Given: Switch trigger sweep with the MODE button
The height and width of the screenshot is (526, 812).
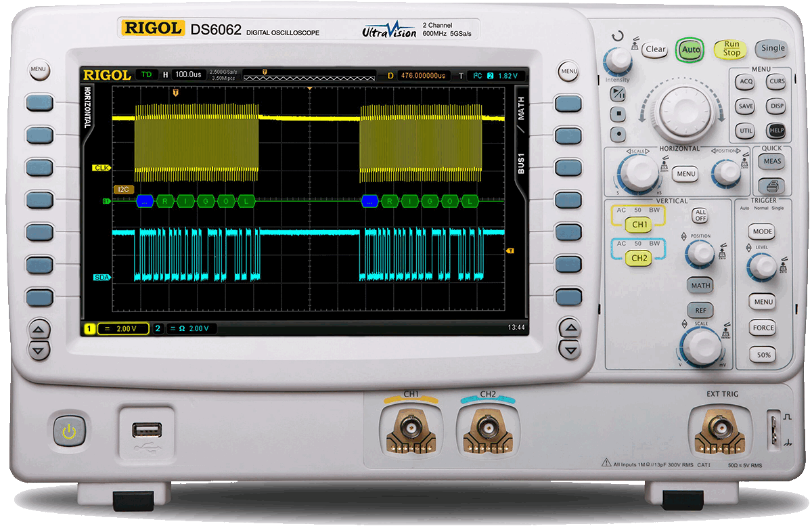Looking at the screenshot, I should click(763, 232).
